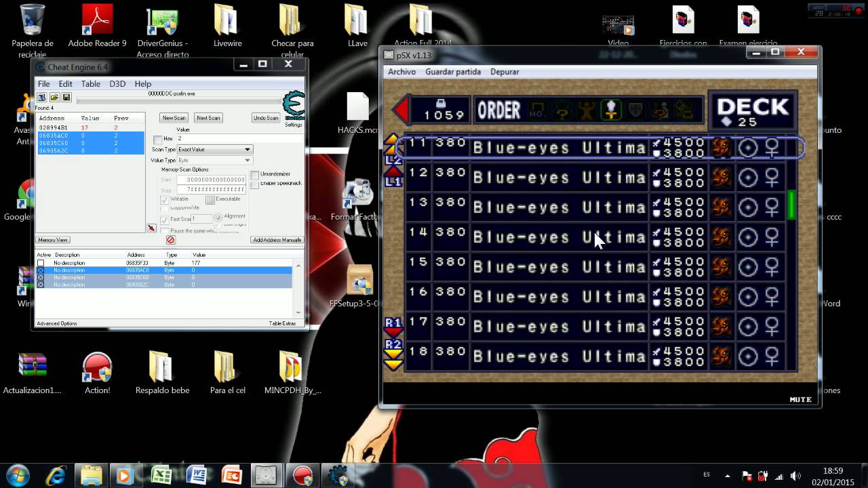Viewport: 868px width, 488px height.
Task: Click the scan Value input field
Action: click(x=239, y=138)
